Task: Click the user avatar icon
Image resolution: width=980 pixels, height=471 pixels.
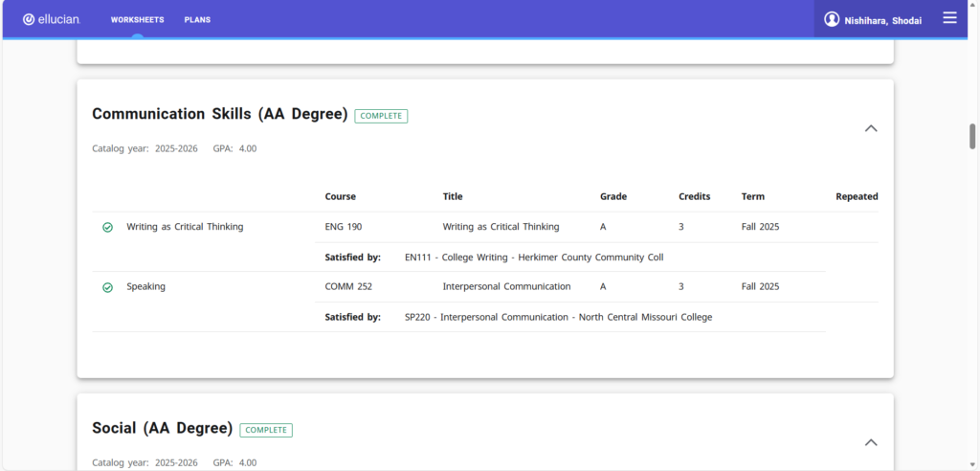Action: point(832,19)
